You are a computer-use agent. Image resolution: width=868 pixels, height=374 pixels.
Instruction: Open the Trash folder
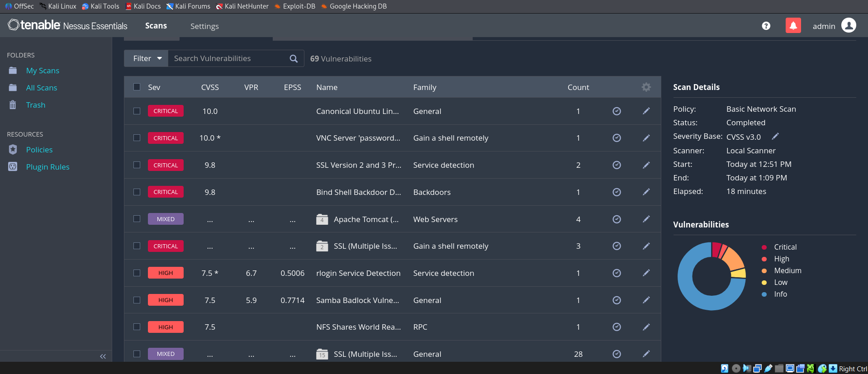point(35,105)
